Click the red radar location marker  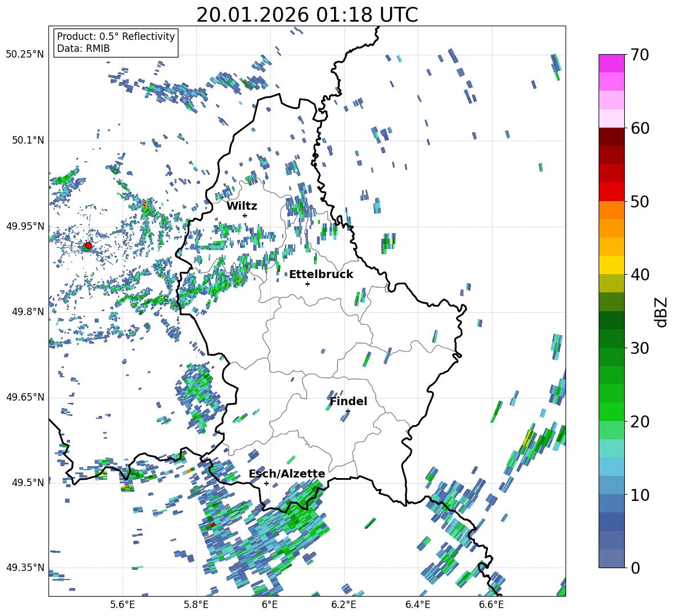tap(88, 246)
